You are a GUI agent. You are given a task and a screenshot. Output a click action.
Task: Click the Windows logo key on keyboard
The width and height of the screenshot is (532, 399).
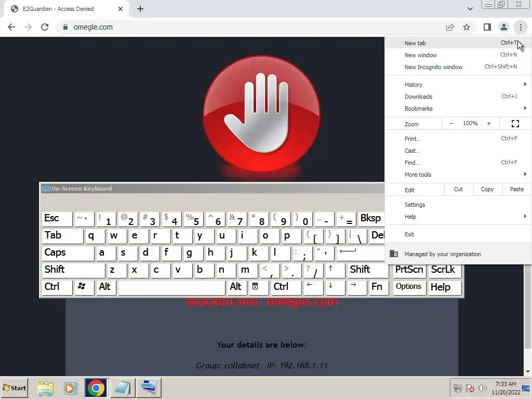click(x=84, y=287)
